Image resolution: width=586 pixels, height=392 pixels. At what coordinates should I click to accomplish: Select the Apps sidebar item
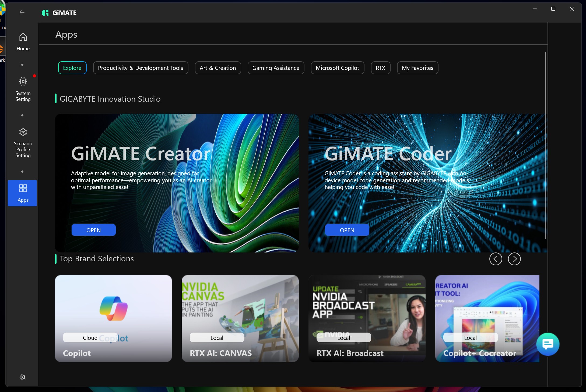[x=22, y=193]
